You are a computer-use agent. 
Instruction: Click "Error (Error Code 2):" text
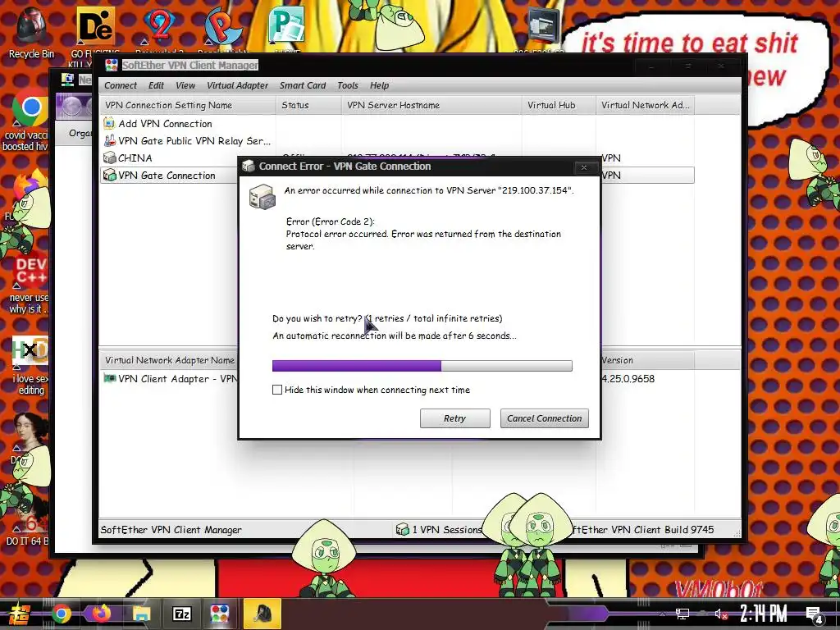pyautogui.click(x=331, y=221)
